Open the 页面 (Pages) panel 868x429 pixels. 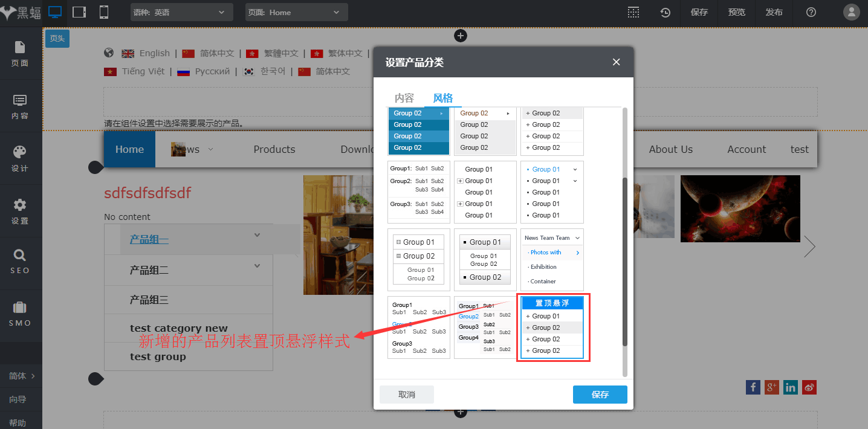click(x=20, y=54)
